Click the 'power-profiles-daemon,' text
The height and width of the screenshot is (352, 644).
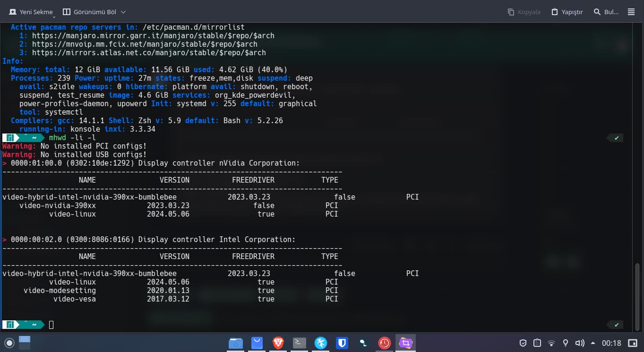click(x=66, y=104)
